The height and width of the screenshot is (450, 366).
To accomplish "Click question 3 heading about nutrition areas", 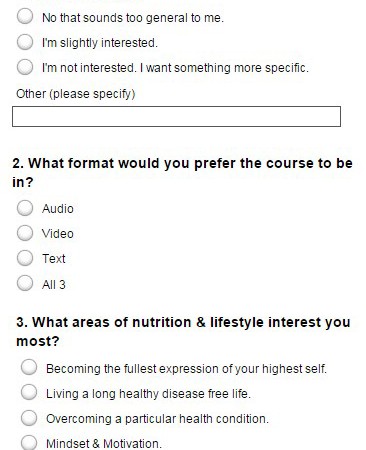I will tap(183, 332).
